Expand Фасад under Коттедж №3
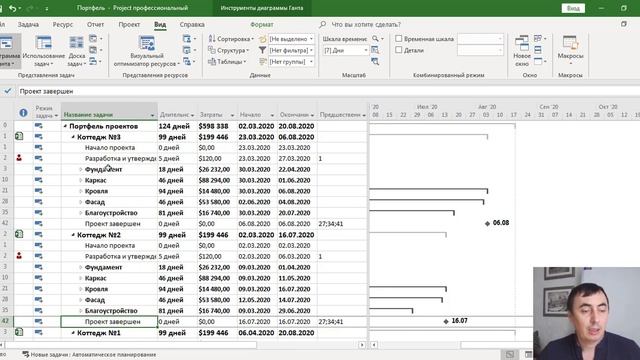Screen dimensions: 640x360 coord(80,202)
